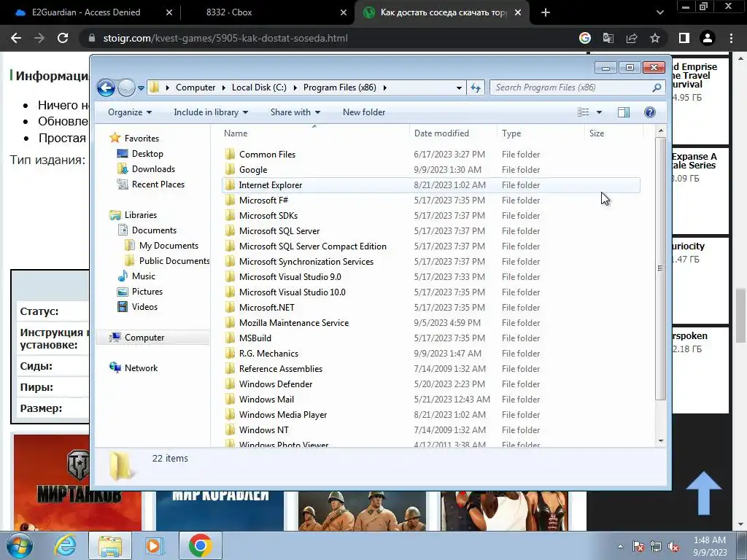Open Desktop in the navigation pane
Screen dimensions: 747x560
click(147, 154)
